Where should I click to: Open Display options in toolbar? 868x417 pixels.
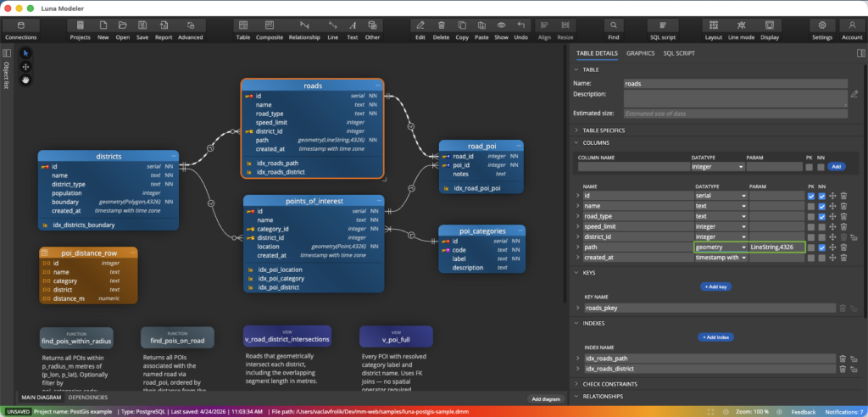[x=770, y=30]
